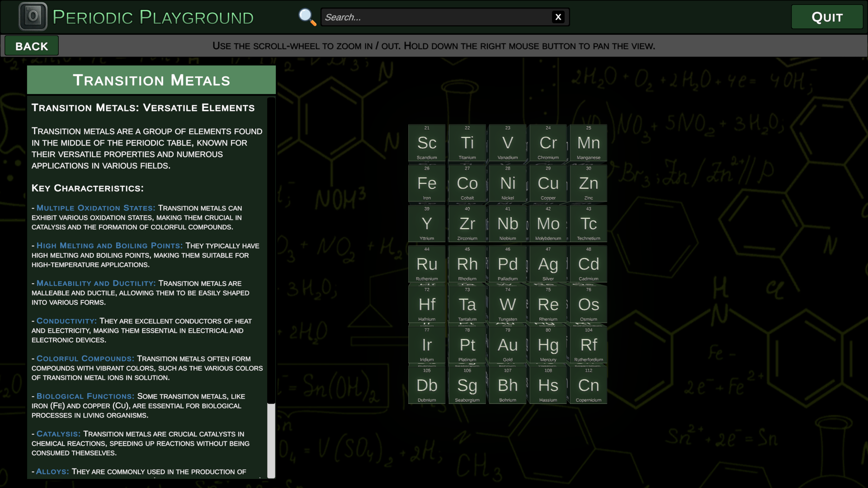Select the Iron (Fe) element tile

coord(427,183)
